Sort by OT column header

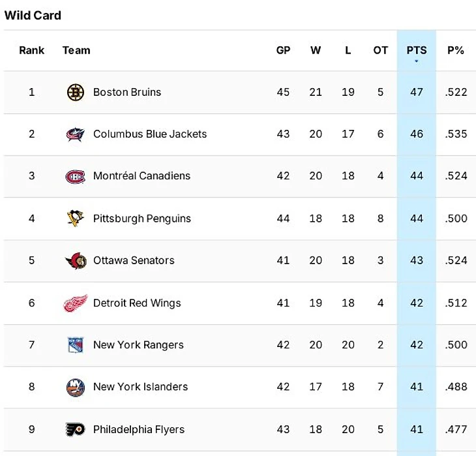coord(381,50)
